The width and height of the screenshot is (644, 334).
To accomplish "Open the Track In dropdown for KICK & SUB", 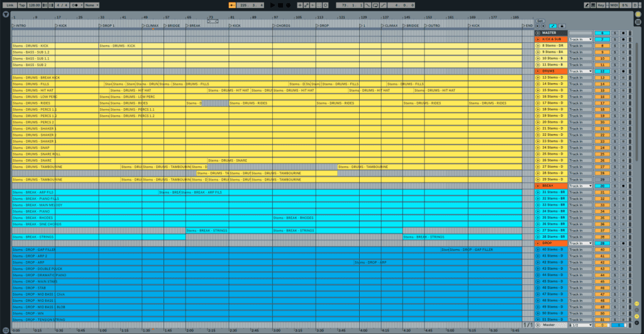I will pyautogui.click(x=580, y=40).
